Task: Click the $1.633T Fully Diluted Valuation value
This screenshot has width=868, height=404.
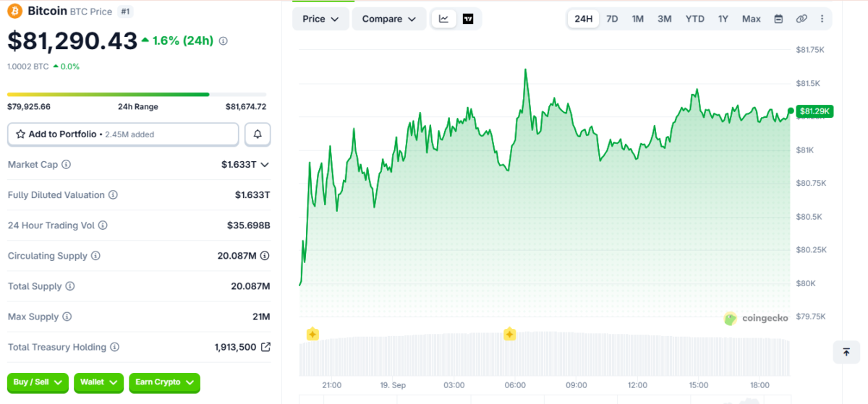Action: tap(252, 195)
